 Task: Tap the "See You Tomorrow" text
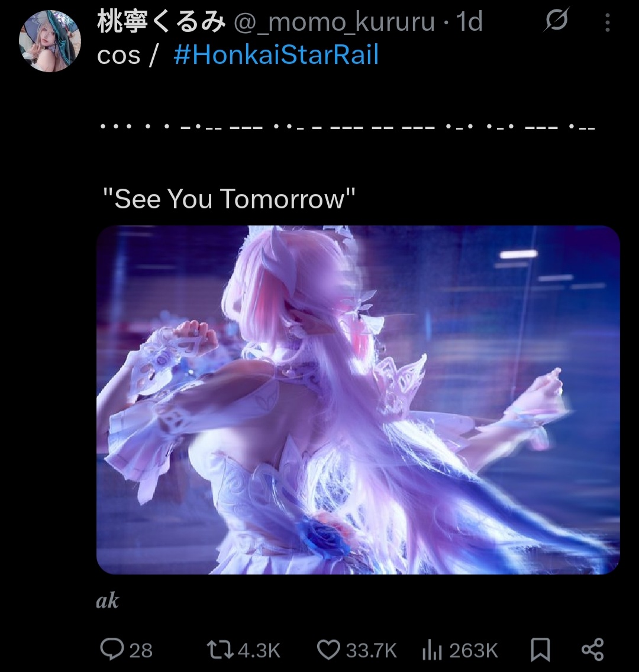coord(230,198)
